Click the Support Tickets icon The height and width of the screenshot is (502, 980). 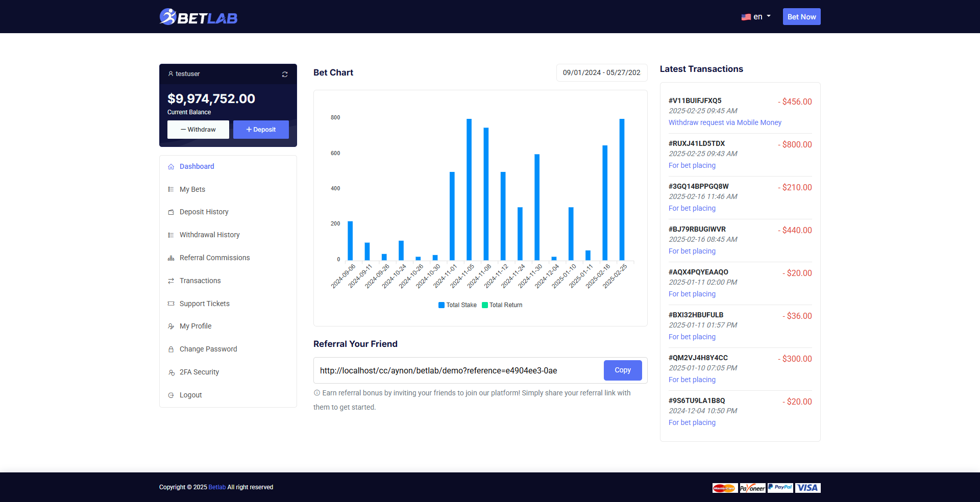171,304
